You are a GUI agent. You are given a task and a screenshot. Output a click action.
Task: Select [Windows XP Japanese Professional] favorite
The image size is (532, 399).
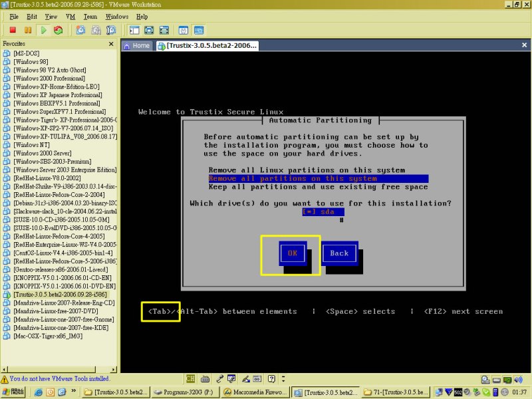[58, 95]
